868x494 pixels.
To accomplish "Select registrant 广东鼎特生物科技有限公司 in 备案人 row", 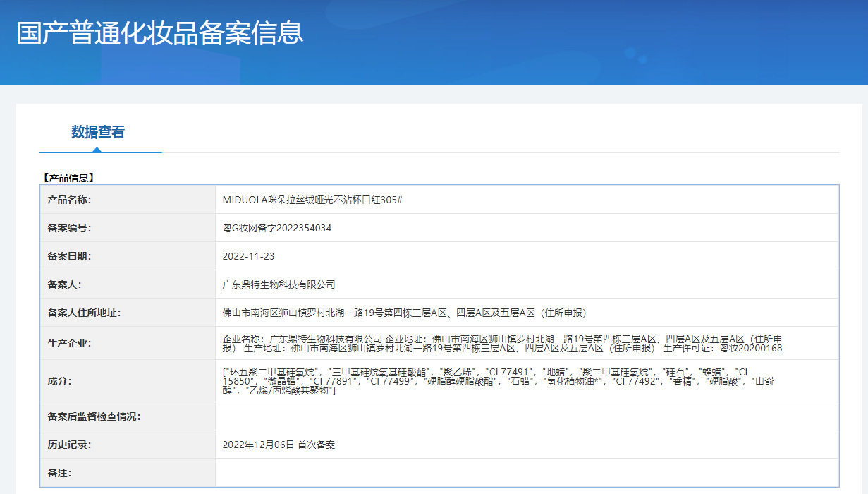I will pyautogui.click(x=279, y=284).
